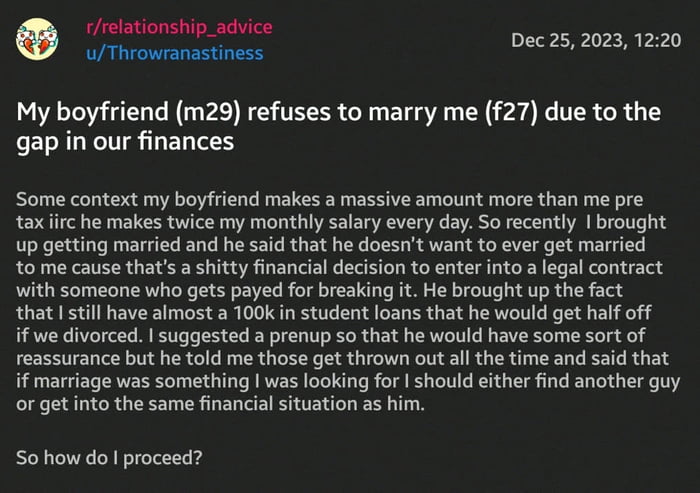Viewport: 700px width, 493px height.
Task: Click the Dec 25, 2023 post timestamp
Action: [596, 41]
